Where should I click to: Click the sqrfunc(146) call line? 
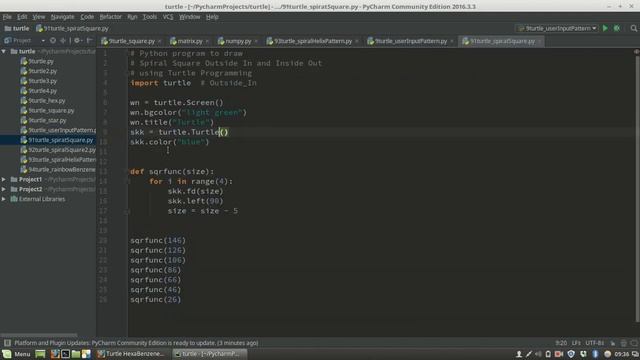point(158,240)
